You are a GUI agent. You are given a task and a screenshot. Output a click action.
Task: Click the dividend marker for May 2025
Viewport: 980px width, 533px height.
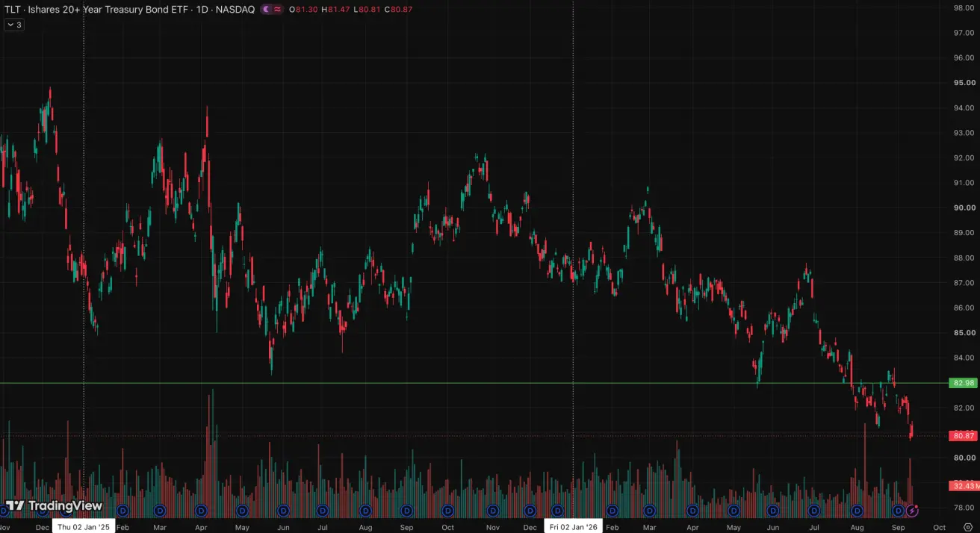(242, 511)
